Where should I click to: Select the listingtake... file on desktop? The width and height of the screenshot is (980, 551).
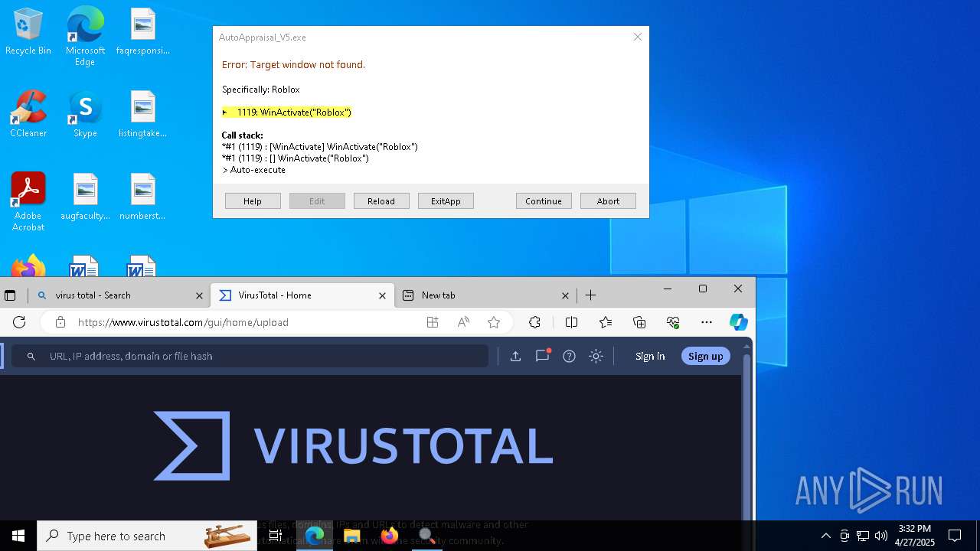(143, 115)
